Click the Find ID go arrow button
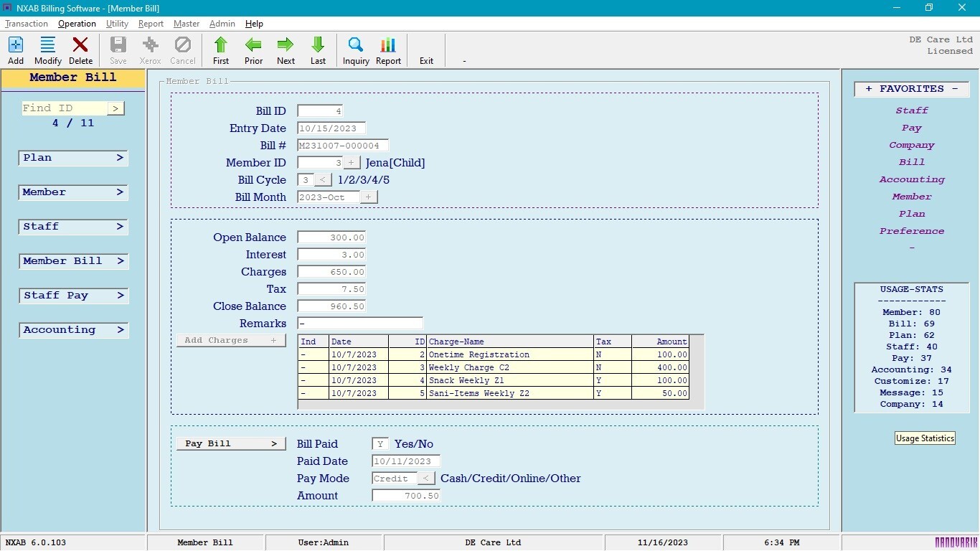This screenshot has height=551, width=980. click(116, 108)
